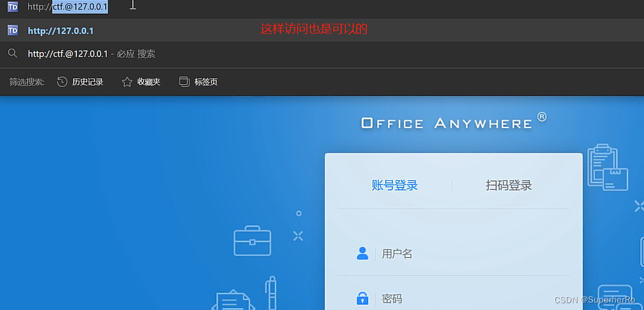This screenshot has width=644, height=310.
Task: Click the Office Anywhere logo text
Action: coord(454,122)
